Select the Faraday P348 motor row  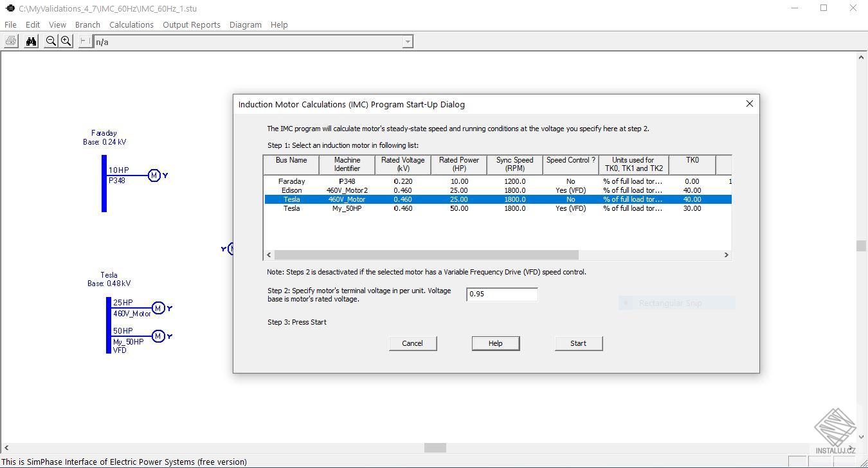point(498,181)
